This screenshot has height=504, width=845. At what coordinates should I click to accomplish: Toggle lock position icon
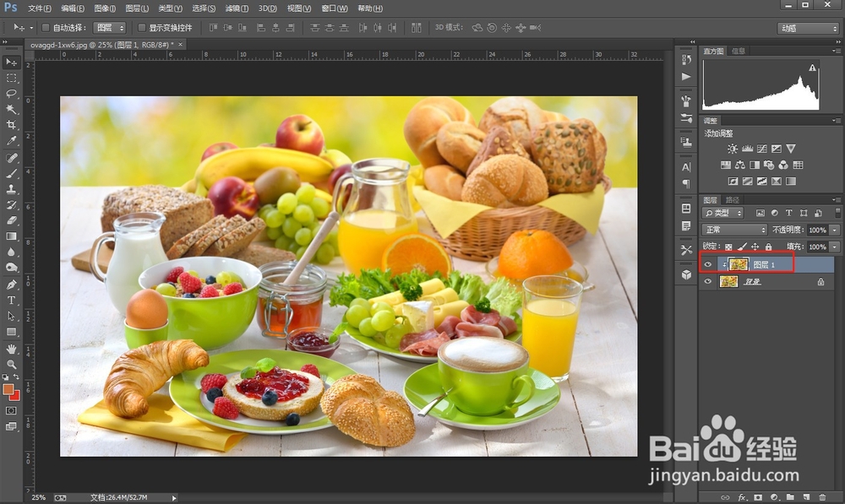tap(755, 247)
